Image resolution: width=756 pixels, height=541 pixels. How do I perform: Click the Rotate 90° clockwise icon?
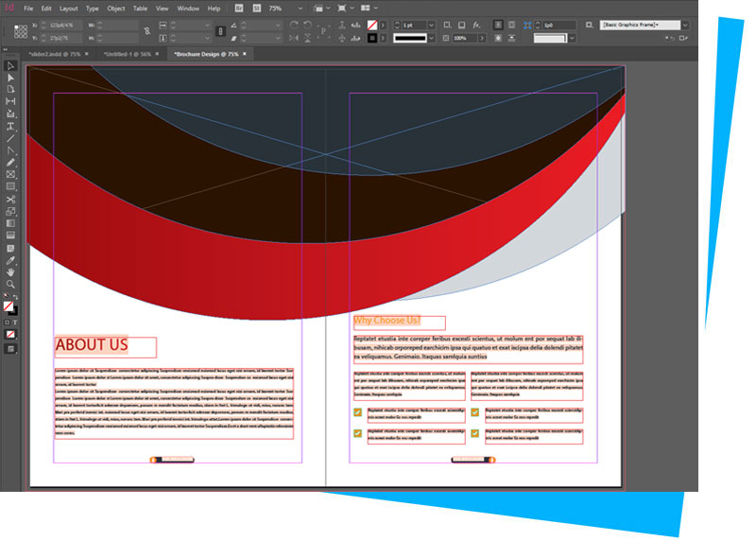(x=294, y=25)
